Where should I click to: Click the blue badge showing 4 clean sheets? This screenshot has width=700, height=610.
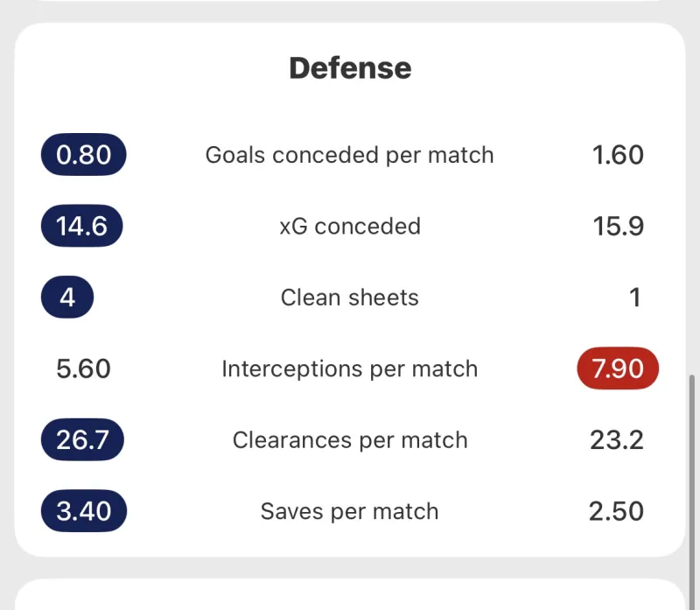pyautogui.click(x=67, y=298)
